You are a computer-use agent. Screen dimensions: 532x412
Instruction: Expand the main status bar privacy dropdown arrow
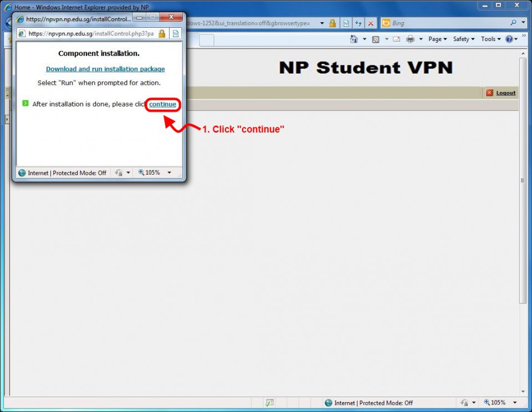474,403
